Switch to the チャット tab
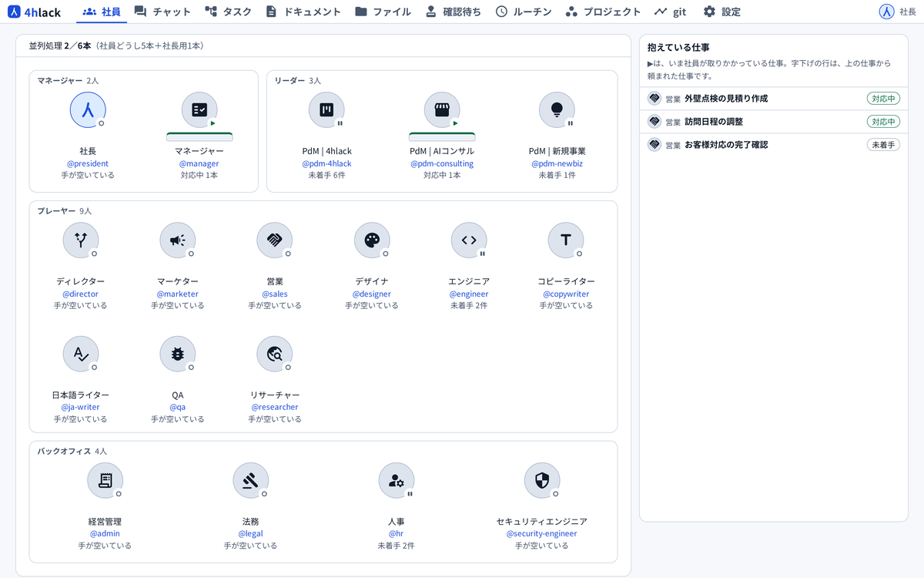 (162, 12)
